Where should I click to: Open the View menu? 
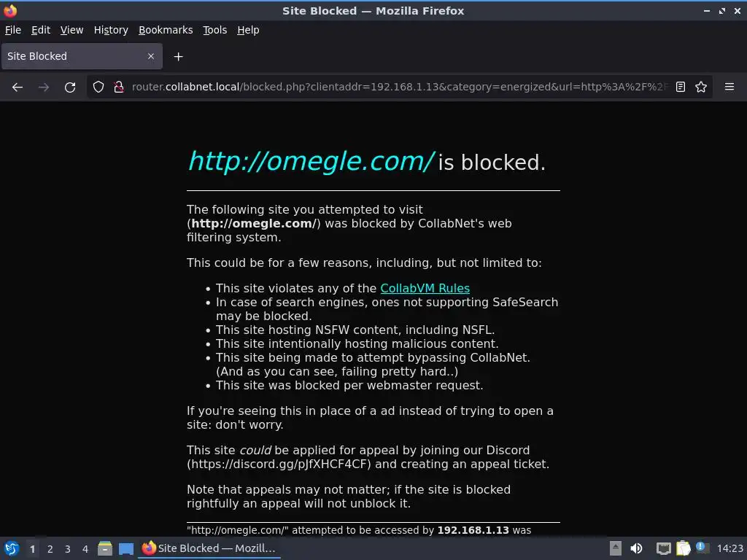71,30
